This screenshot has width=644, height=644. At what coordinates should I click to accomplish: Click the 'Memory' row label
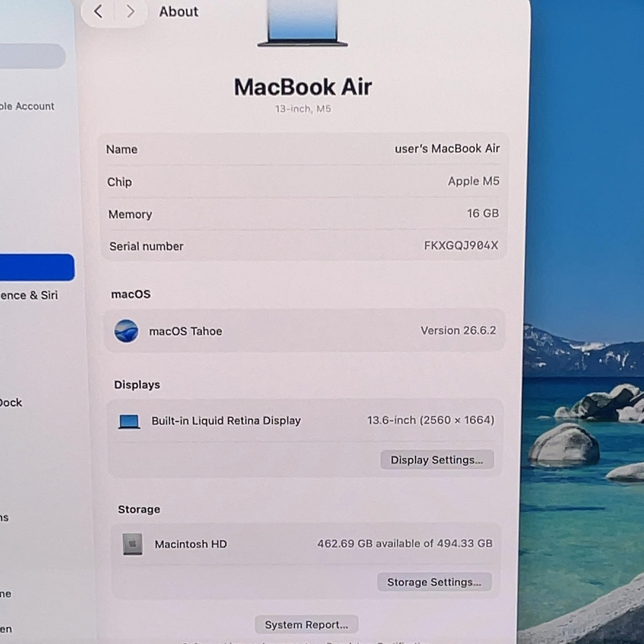click(x=130, y=214)
